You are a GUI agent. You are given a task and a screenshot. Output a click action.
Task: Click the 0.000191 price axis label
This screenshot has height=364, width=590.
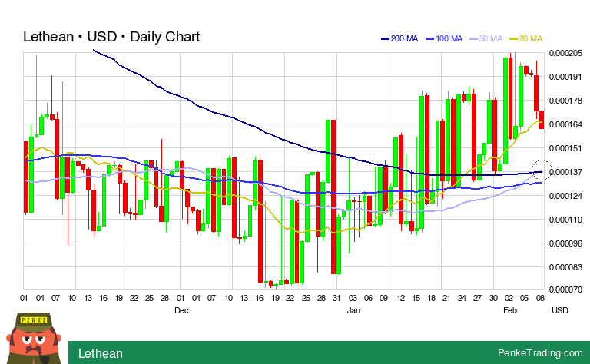[x=565, y=77]
